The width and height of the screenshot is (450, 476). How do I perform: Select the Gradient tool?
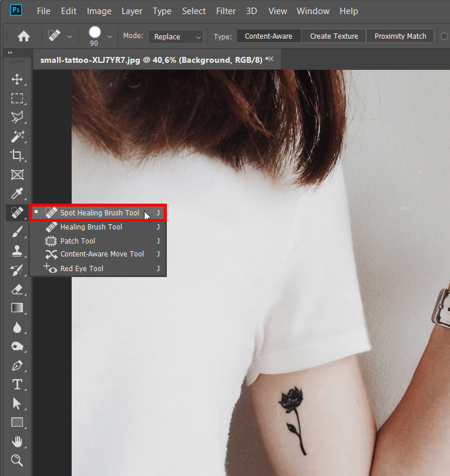coord(17,308)
